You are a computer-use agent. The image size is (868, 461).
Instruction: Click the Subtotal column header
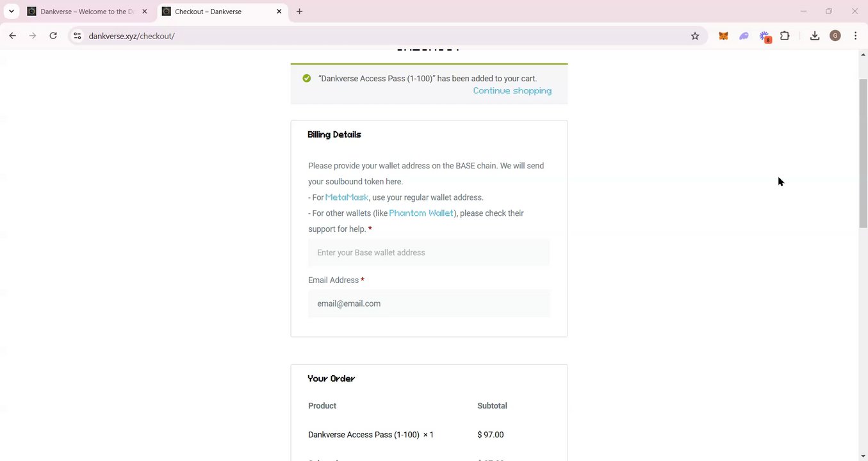coord(492,406)
